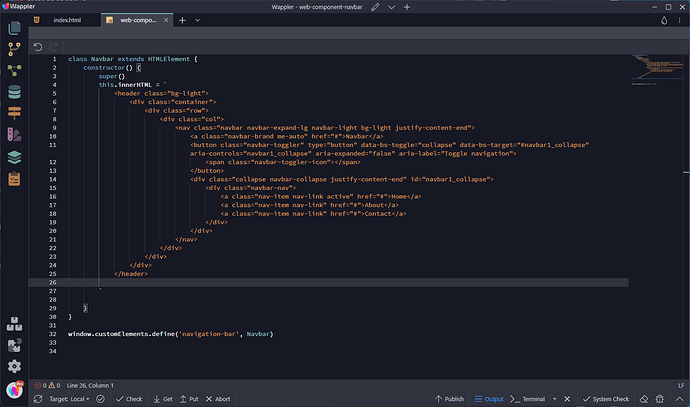
Task: Click the pencil edit project icon
Action: click(375, 7)
